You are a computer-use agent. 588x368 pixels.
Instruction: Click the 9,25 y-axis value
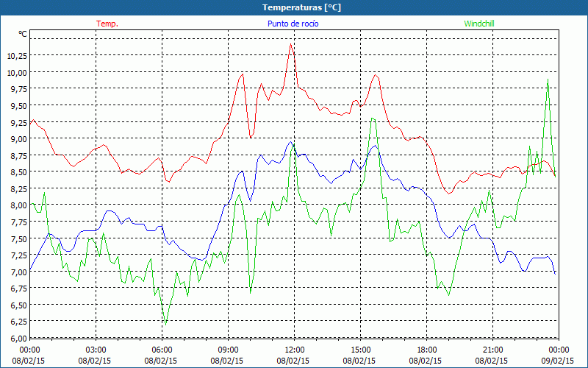point(19,122)
